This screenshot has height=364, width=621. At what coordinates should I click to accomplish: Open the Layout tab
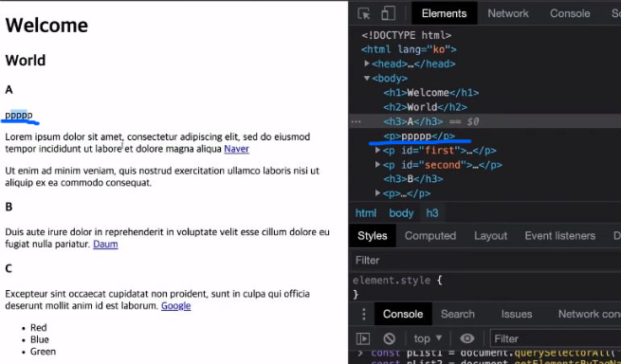click(490, 236)
